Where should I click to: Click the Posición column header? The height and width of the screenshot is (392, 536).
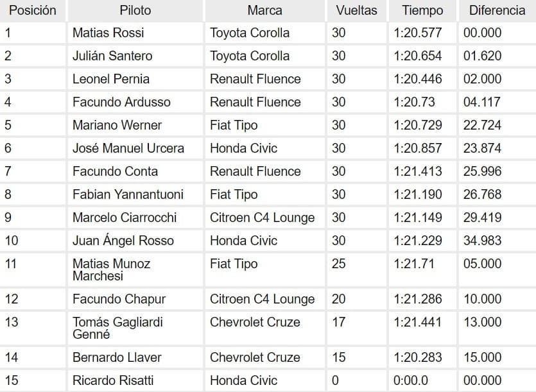[33, 11]
